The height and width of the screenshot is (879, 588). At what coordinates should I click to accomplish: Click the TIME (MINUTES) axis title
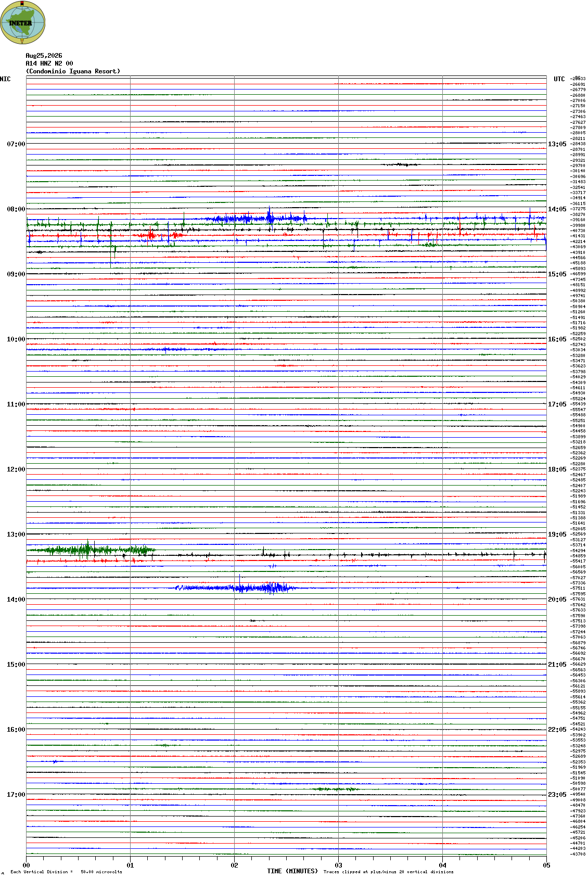pyautogui.click(x=292, y=871)
